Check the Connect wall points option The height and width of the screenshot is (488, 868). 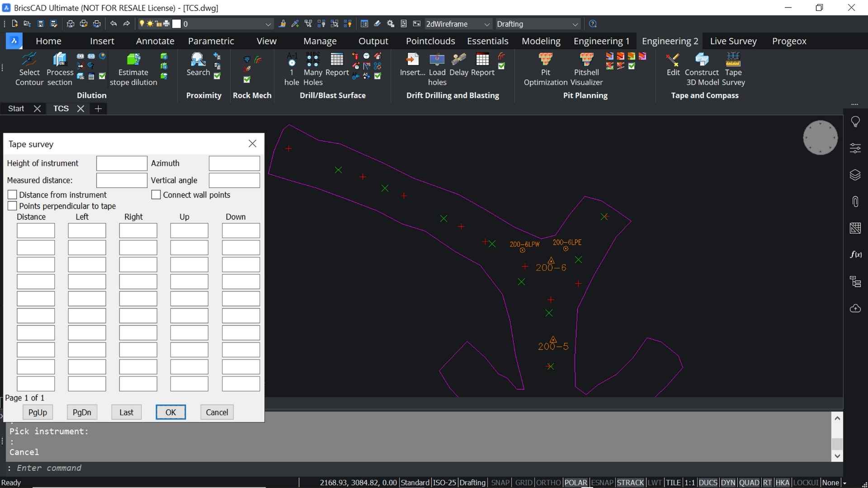(156, 195)
